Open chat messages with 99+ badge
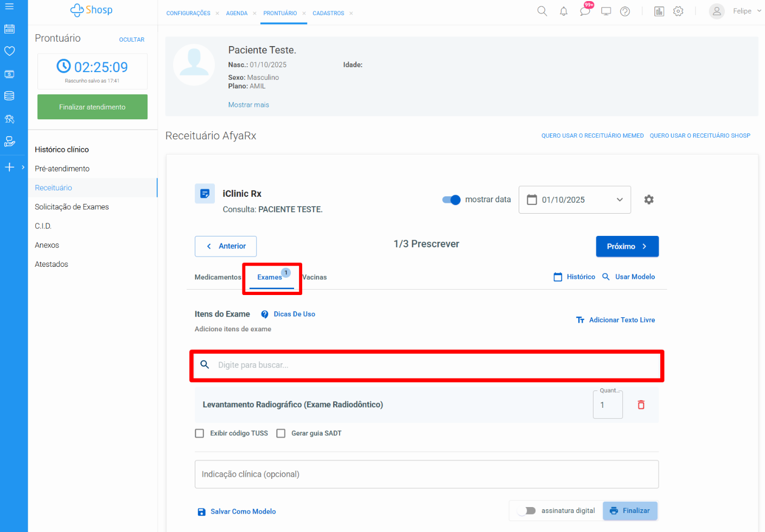Viewport: 765px width, 532px height. pos(585,11)
